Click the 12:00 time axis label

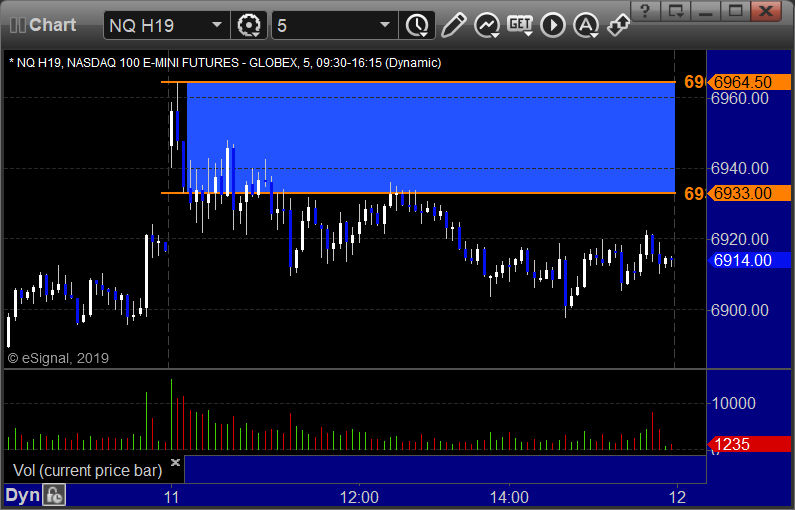[359, 497]
